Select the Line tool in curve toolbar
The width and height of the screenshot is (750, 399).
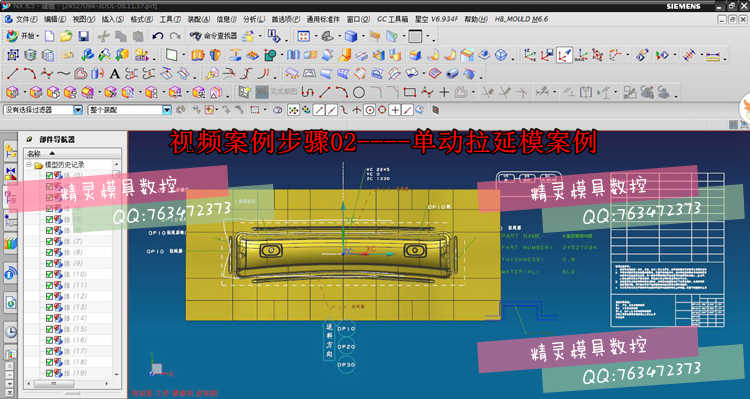pos(12,74)
